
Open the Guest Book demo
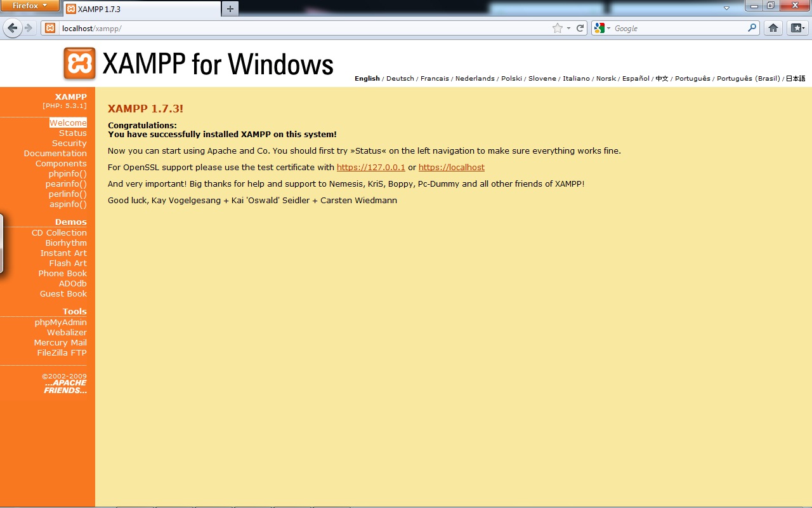pyautogui.click(x=63, y=293)
